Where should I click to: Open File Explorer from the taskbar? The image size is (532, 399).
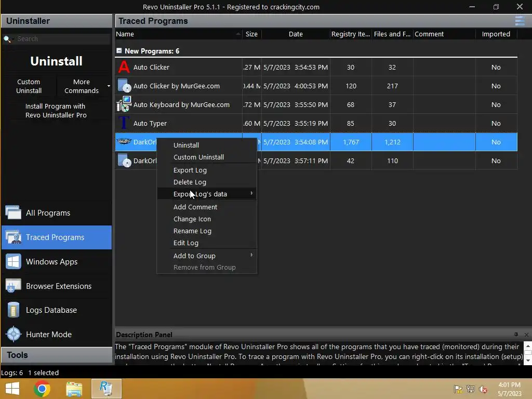pyautogui.click(x=74, y=389)
